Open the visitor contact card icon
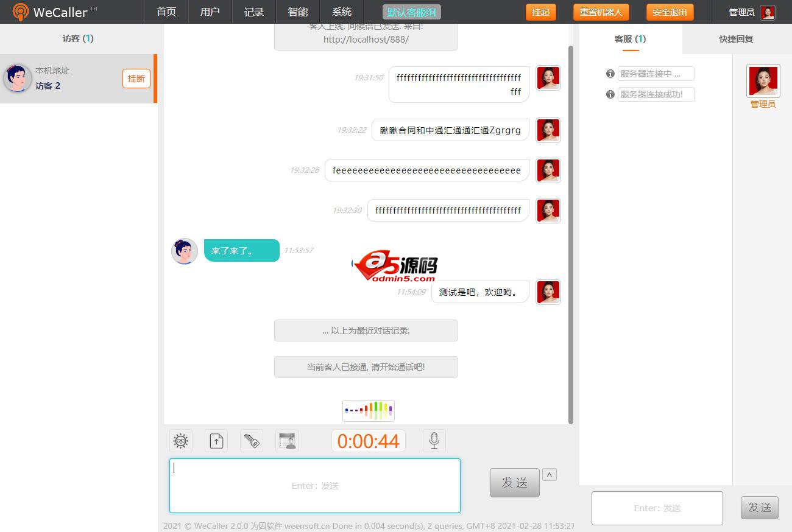 (x=286, y=440)
